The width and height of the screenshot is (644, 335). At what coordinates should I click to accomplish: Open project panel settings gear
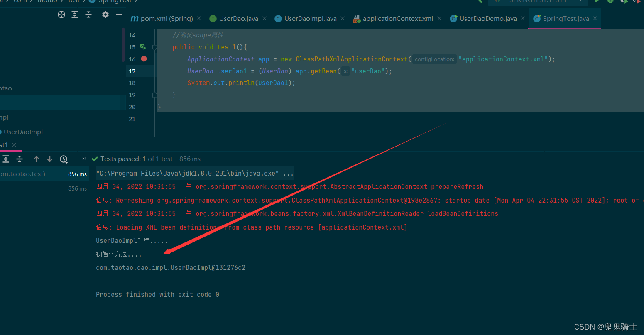105,15
